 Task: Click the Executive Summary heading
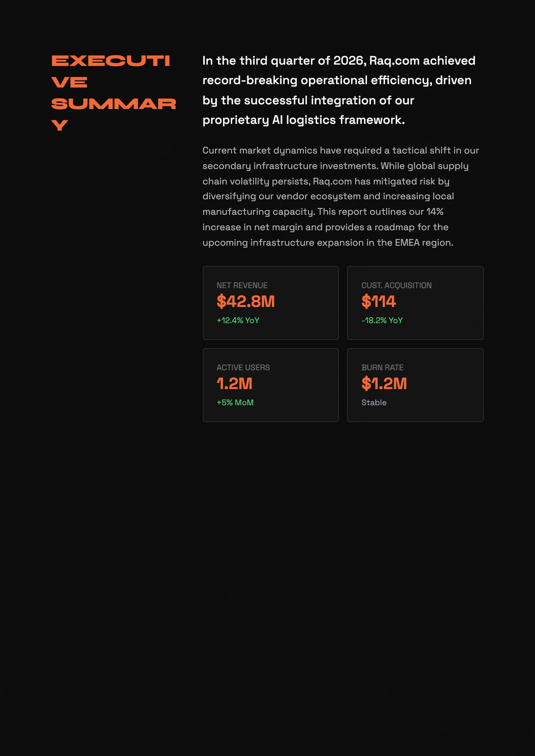[x=113, y=93]
